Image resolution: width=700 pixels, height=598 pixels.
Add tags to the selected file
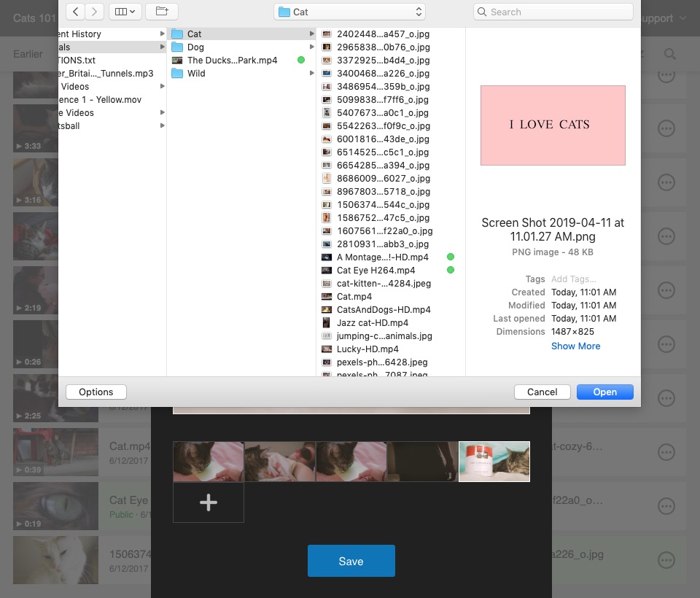(x=573, y=279)
